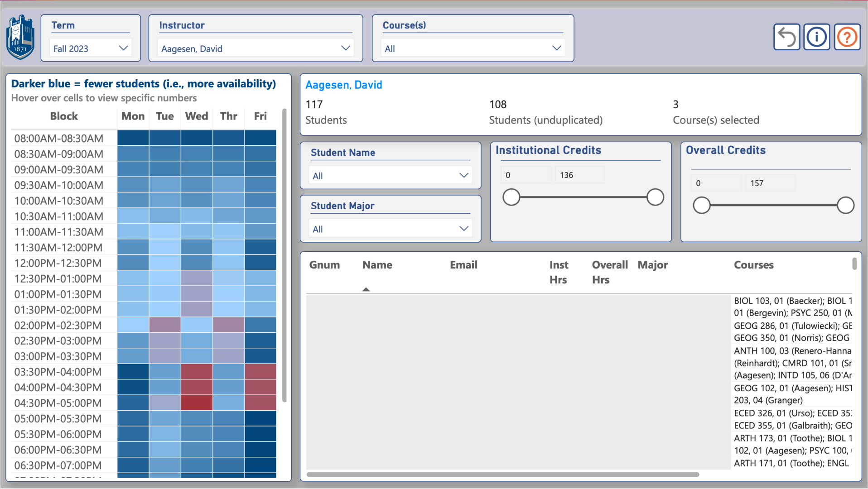Sort table by the Gnum column header

tap(324, 265)
